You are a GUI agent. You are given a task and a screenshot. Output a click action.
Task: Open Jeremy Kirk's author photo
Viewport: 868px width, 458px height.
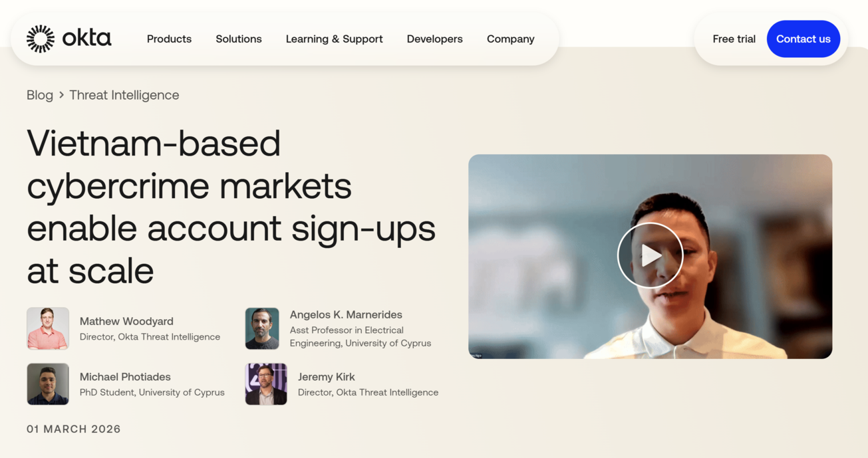pyautogui.click(x=266, y=384)
